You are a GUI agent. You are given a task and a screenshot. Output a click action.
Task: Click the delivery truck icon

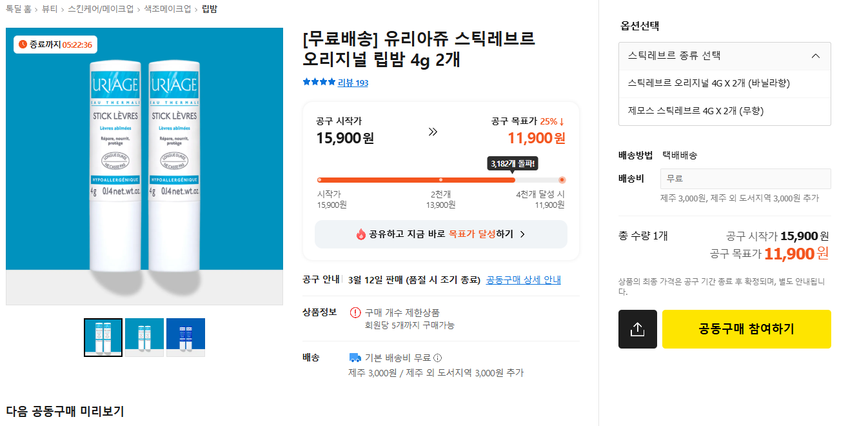355,358
